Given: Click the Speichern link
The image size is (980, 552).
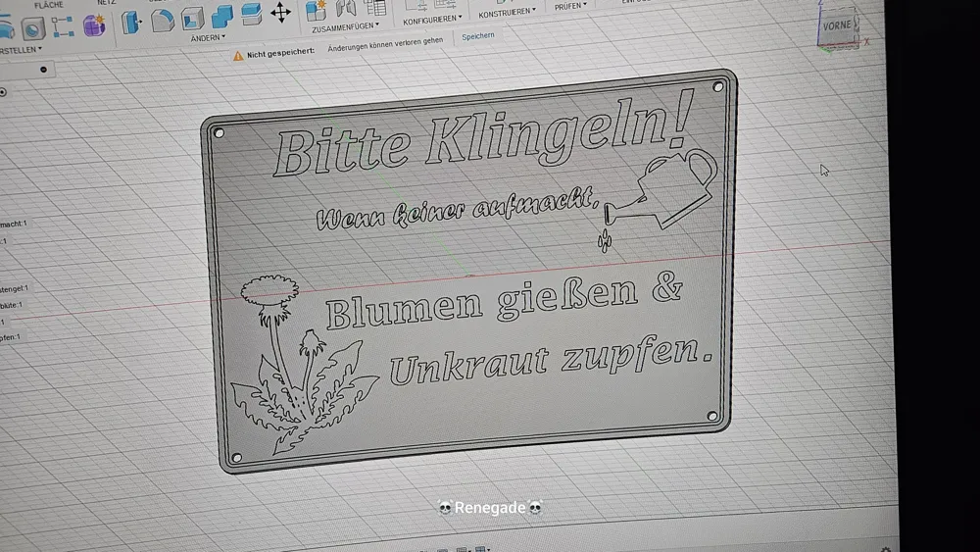Looking at the screenshot, I should click(478, 36).
